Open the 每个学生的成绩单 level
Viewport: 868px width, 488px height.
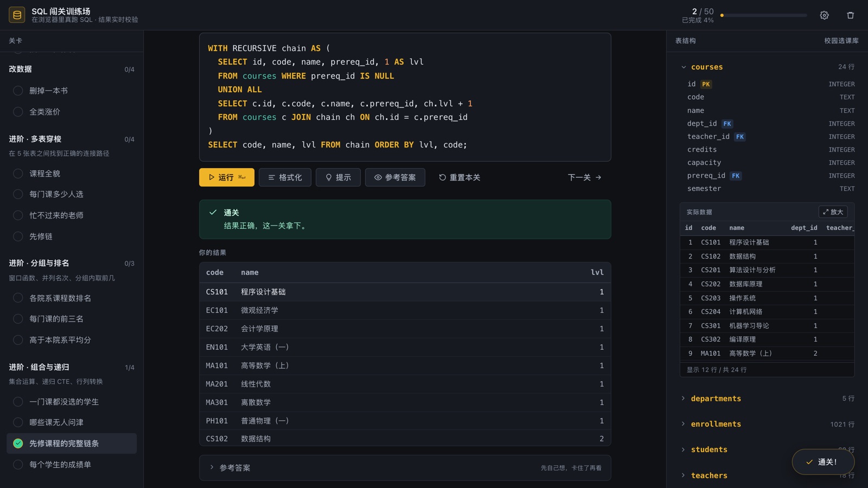point(72,465)
